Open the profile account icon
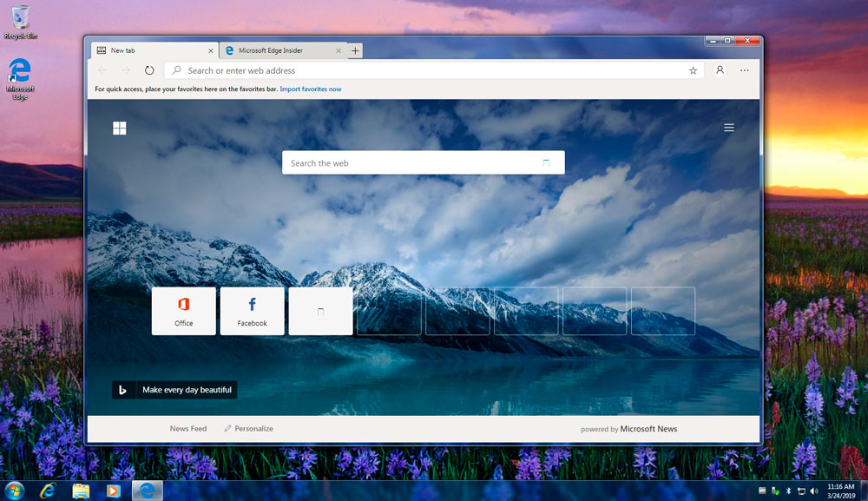The width and height of the screenshot is (868, 501). pyautogui.click(x=720, y=70)
